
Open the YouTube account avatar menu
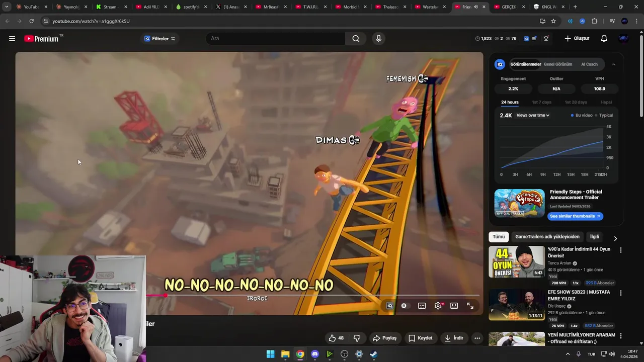click(x=624, y=39)
